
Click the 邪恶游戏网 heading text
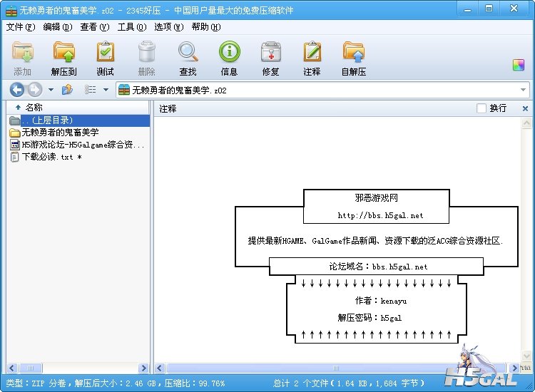pos(376,198)
